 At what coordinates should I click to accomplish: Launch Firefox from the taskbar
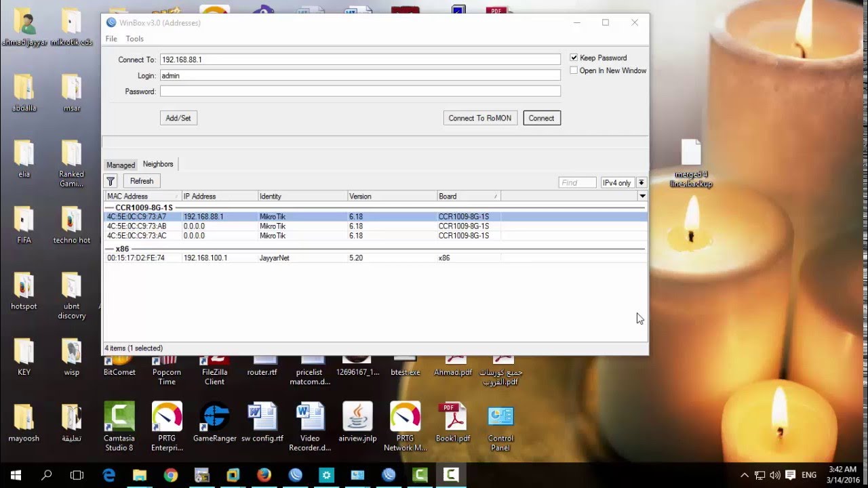point(264,475)
